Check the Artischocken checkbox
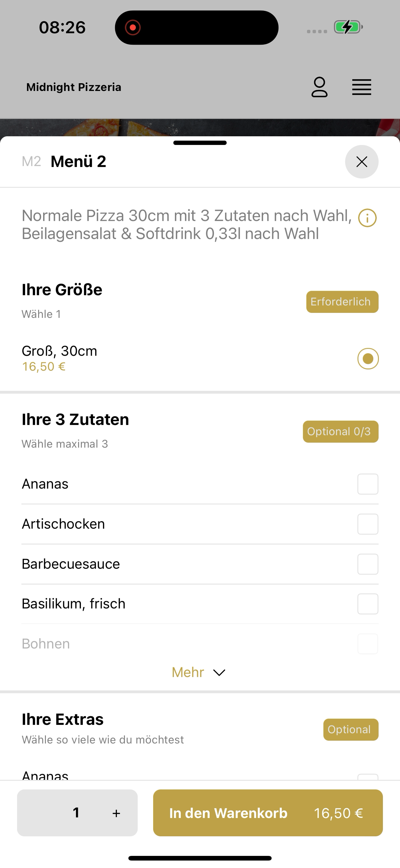 coord(368,524)
